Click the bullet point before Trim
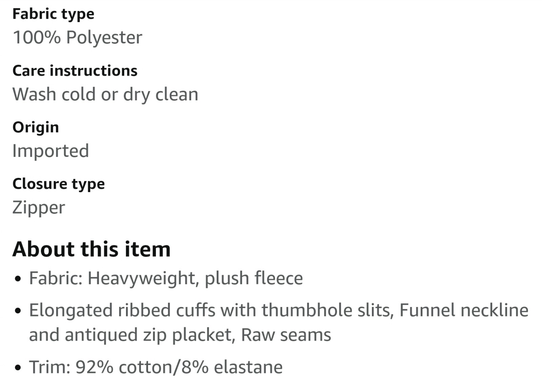542x392 pixels. [18, 368]
